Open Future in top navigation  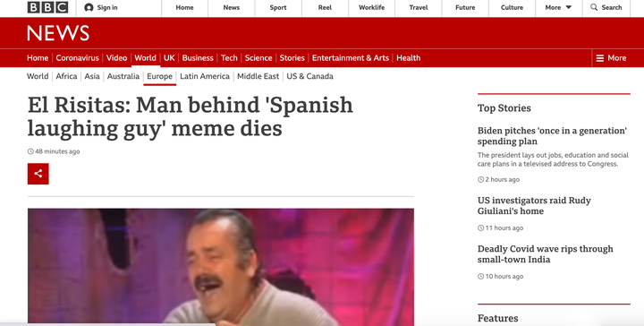(x=465, y=7)
